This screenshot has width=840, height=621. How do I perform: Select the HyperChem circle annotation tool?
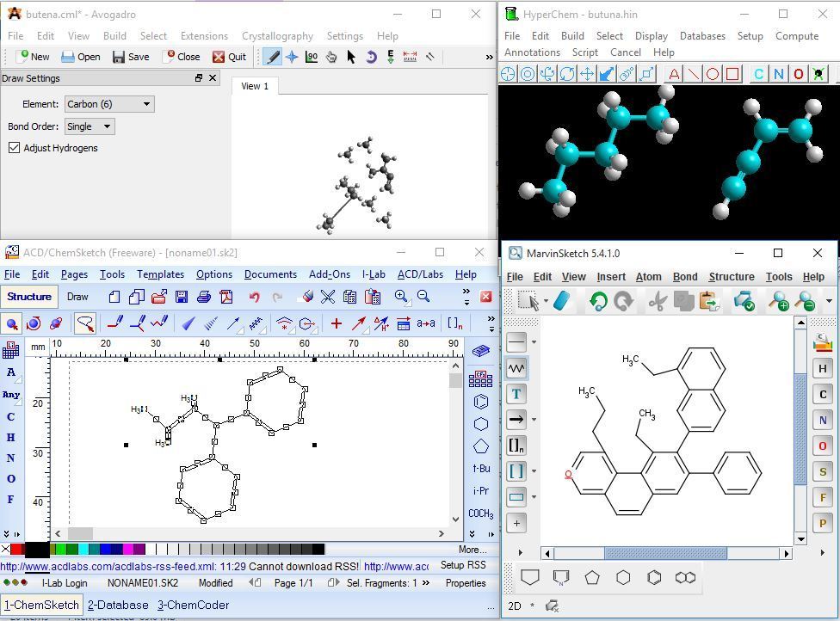713,74
